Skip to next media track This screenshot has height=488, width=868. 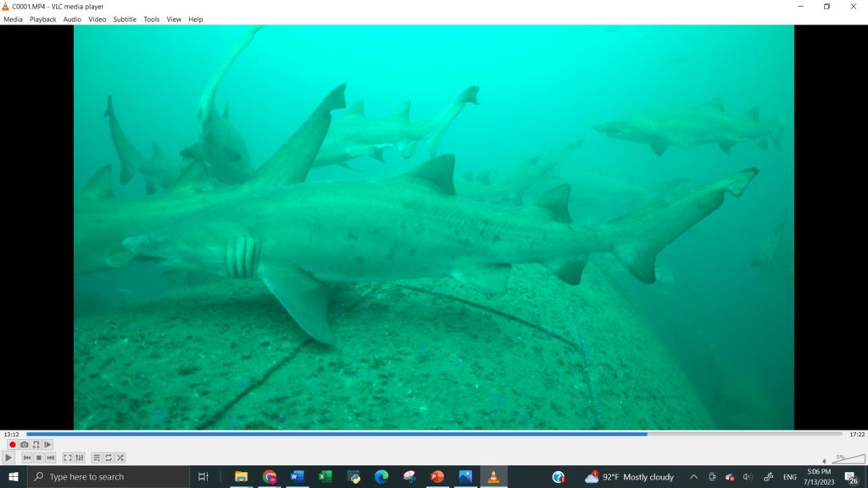(50, 457)
